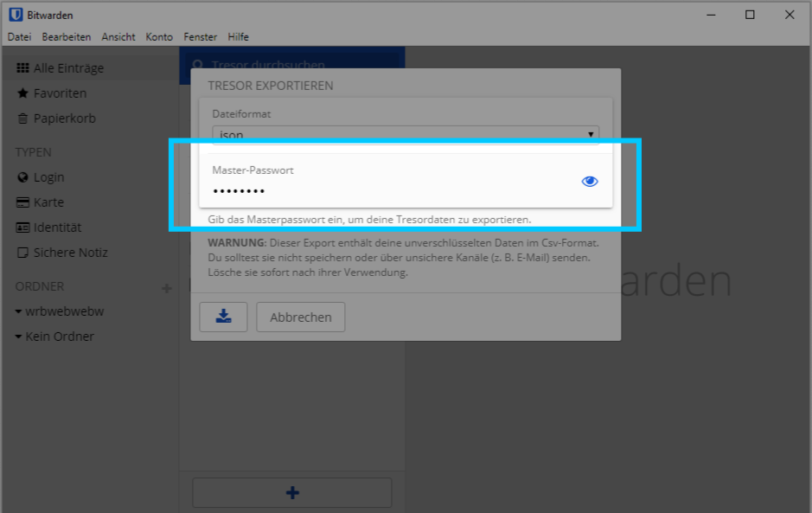Screen dimensions: 812x513
Task: Open the Konto menu
Action: (159, 37)
